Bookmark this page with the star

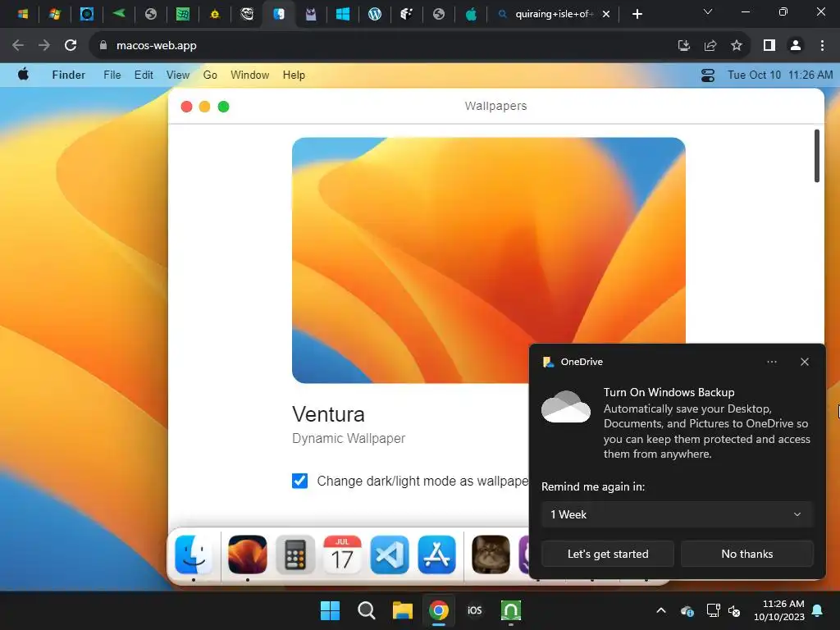(737, 46)
